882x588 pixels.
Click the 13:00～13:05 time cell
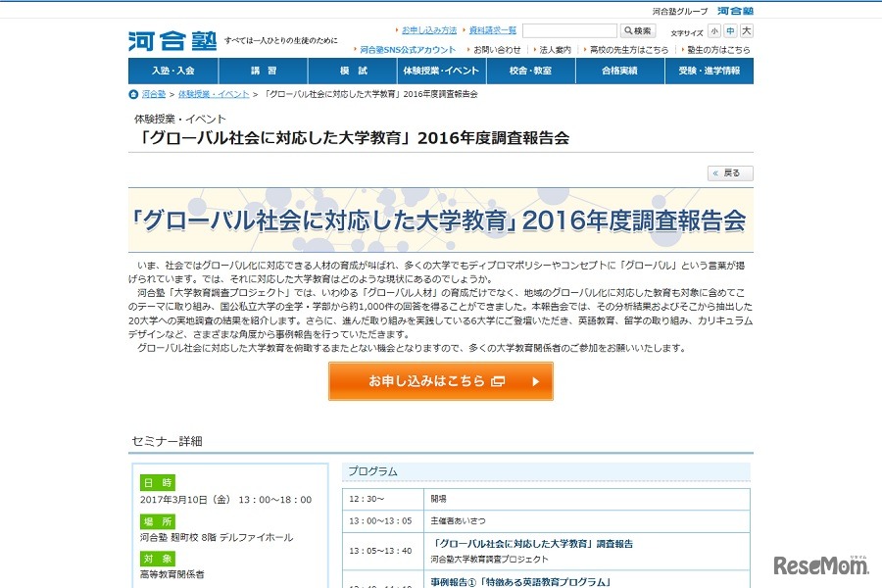[x=383, y=521]
